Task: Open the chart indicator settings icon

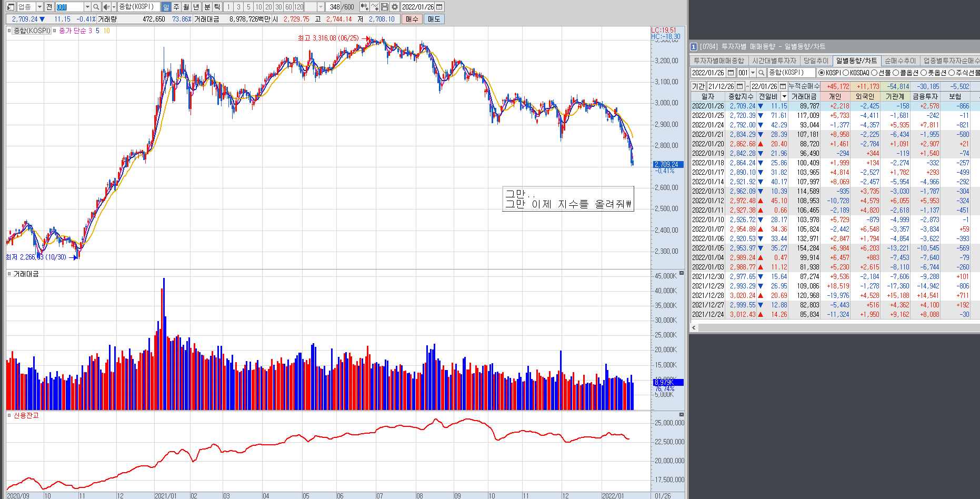Action: tap(364, 7)
